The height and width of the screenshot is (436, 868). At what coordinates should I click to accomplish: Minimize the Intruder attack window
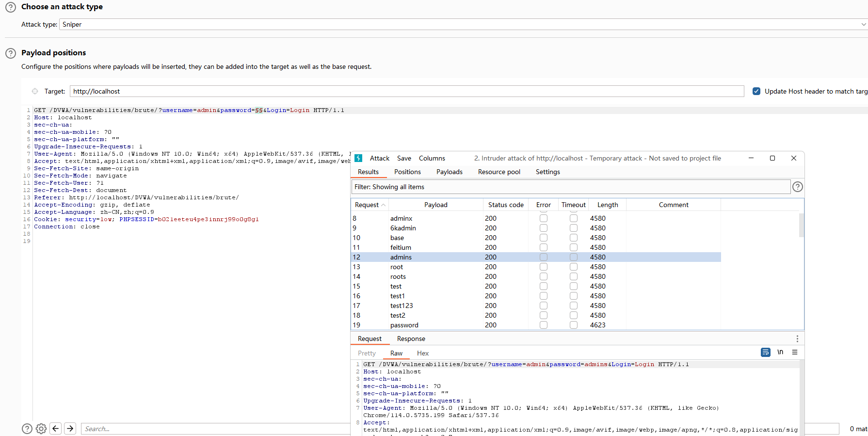[x=751, y=158]
